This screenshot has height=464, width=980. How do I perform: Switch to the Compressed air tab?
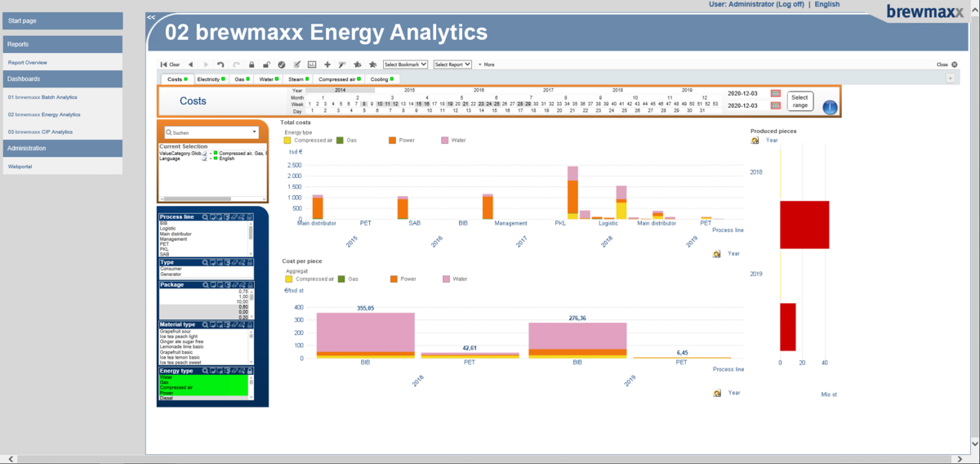click(339, 79)
